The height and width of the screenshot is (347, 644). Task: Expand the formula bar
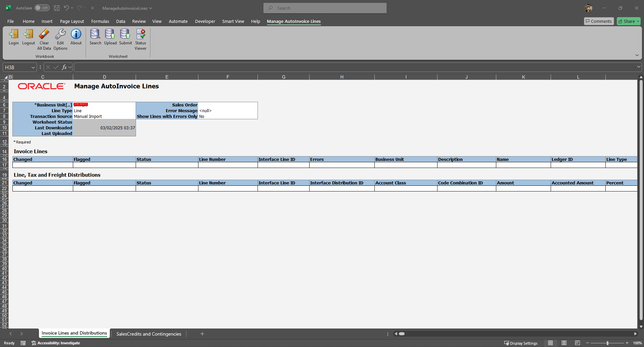[x=638, y=67]
